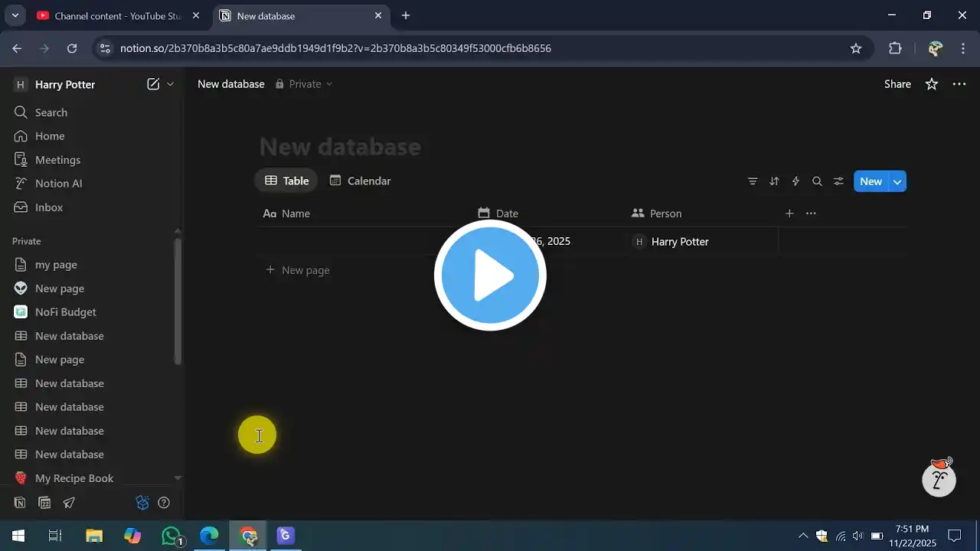The image size is (980, 551).
Task: Open the help question mark icon
Action: [x=164, y=503]
